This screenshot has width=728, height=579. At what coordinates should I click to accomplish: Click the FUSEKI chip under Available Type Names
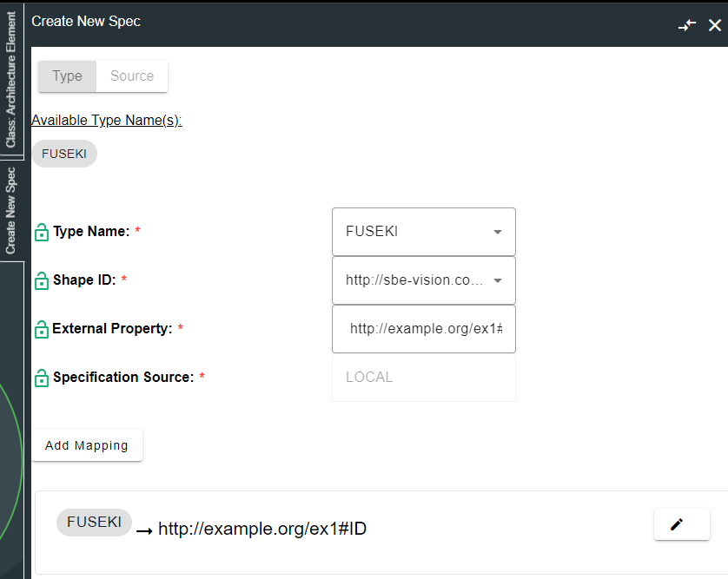(x=64, y=155)
